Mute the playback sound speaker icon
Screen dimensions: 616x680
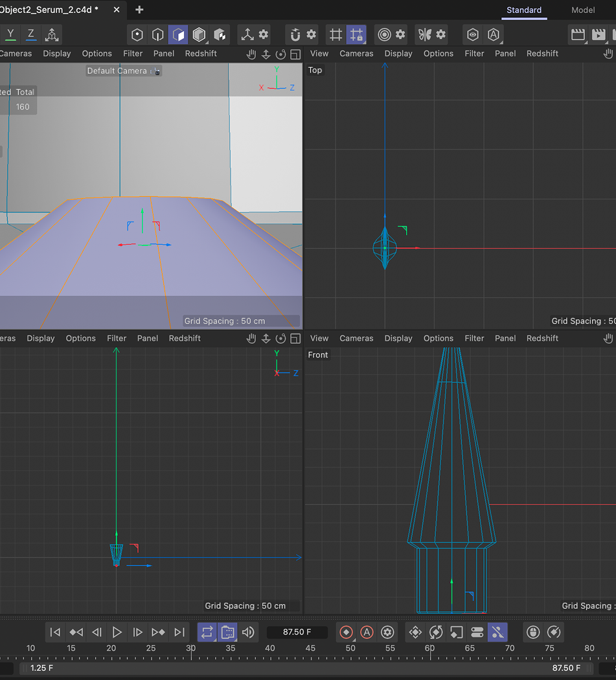[x=248, y=632]
